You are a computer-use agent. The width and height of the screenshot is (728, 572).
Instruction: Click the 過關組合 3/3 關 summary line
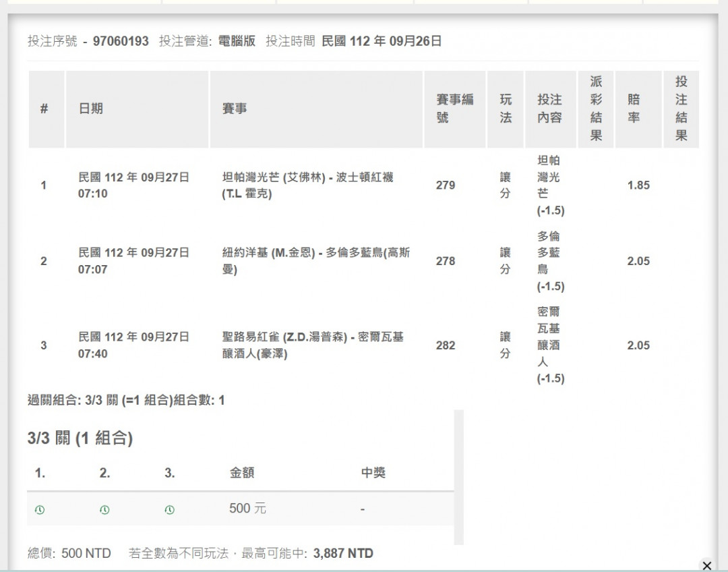126,400
